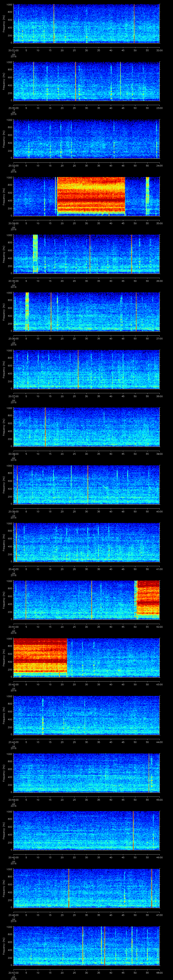Click the 20:41:00 start time label
The image size is (173, 980).
click(13, 627)
